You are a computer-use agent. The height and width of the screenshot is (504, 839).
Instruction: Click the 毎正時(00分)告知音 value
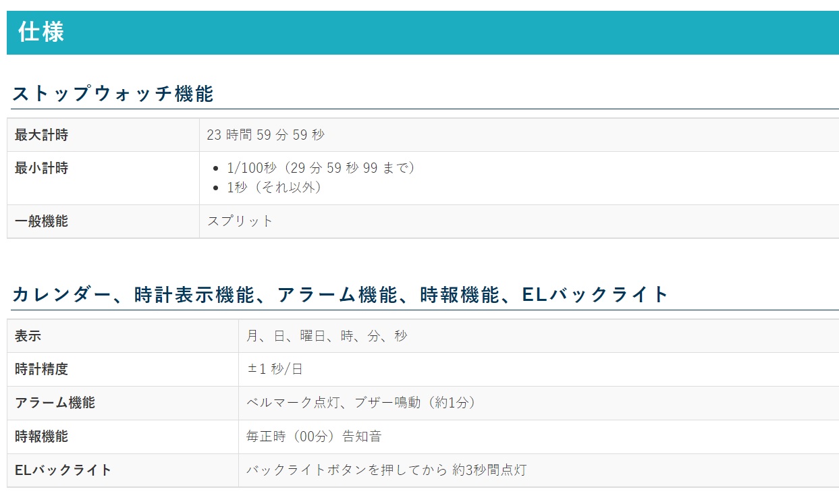pyautogui.click(x=314, y=437)
